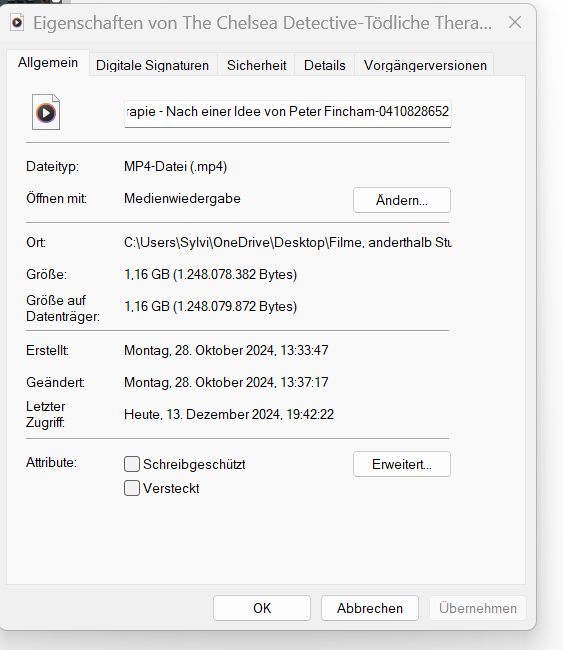Click the file type value MP4-Datei (.mp4)
The height and width of the screenshot is (650, 563).
[x=176, y=167]
